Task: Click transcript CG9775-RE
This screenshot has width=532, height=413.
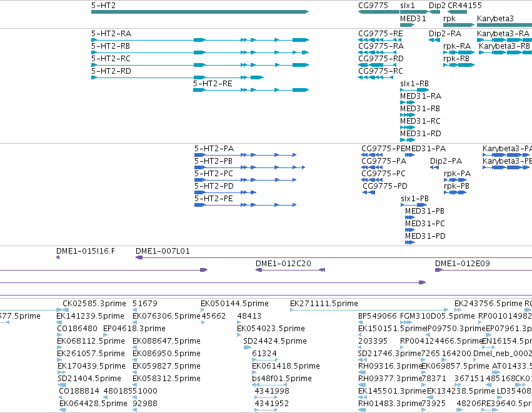Action: (379, 40)
